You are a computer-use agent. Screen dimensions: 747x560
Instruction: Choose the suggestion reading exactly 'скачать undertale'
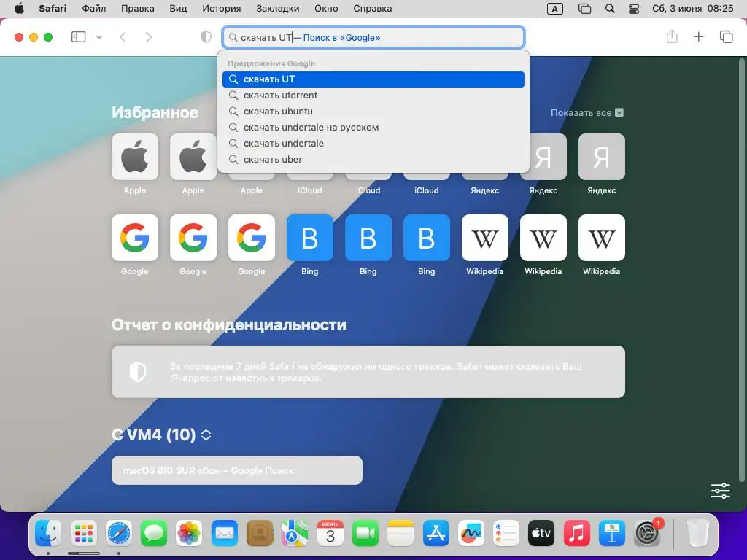373,144
